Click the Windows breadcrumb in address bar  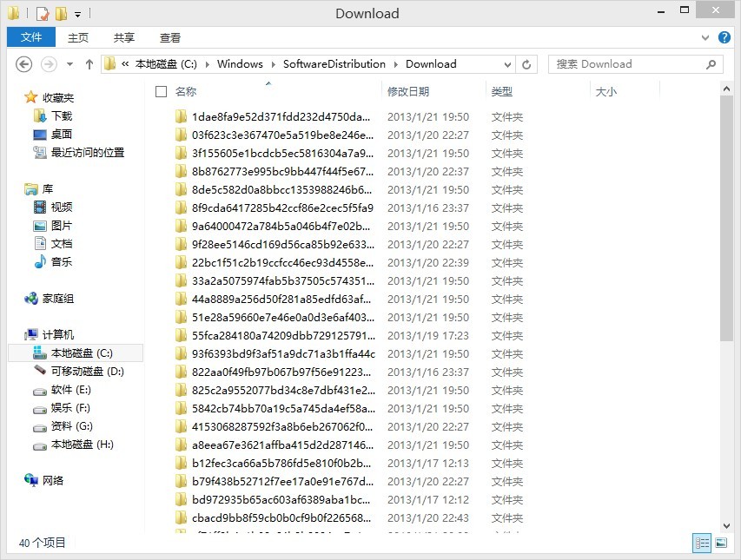(240, 64)
